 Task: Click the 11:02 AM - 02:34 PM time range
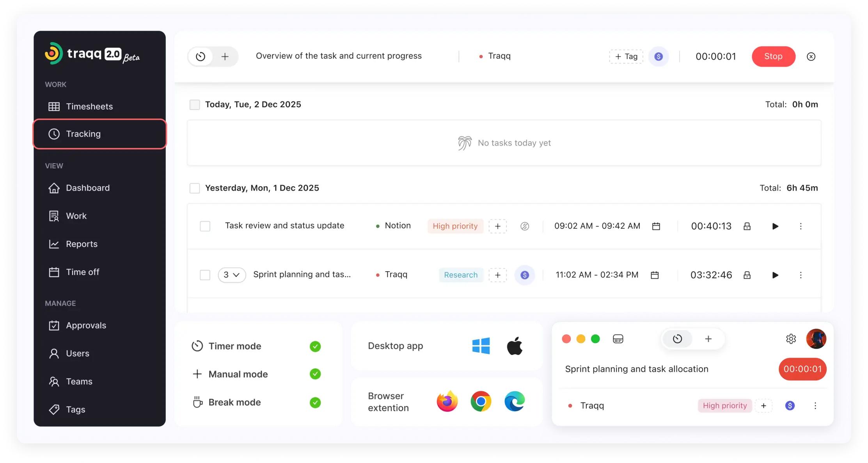597,275
